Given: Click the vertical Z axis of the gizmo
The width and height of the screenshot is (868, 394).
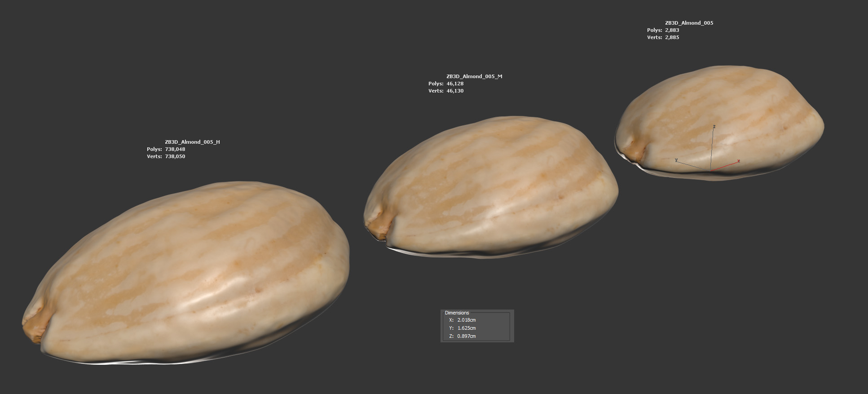Looking at the screenshot, I should point(712,146).
